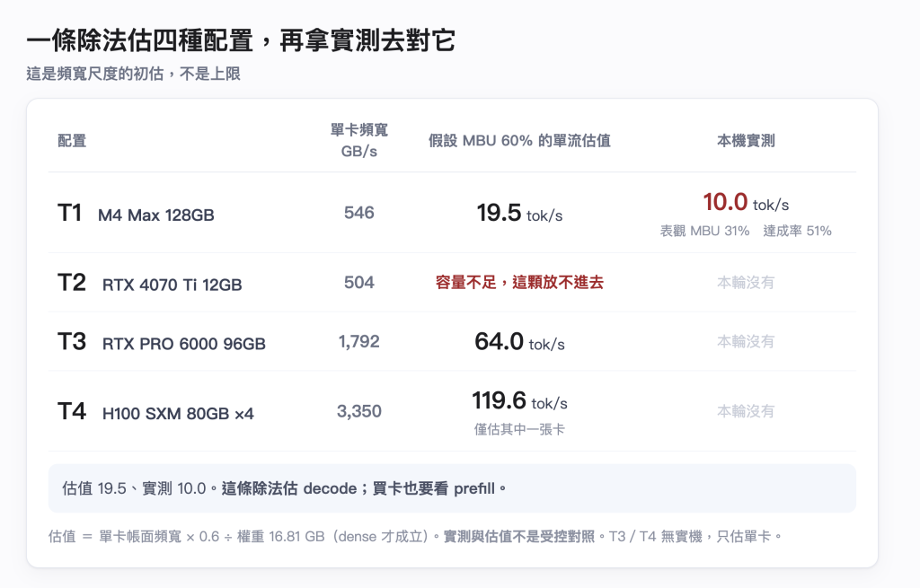Select the T1 row label
This screenshot has width=920, height=588.
point(69,213)
